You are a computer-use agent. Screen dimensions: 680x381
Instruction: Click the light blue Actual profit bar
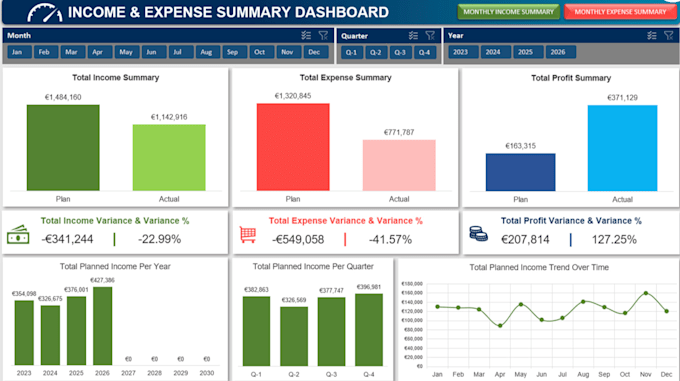622,148
